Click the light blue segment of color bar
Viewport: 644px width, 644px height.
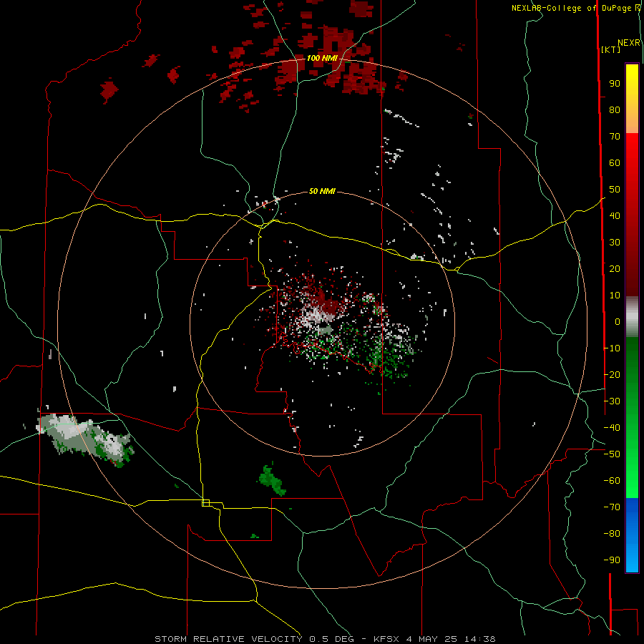pos(632,555)
